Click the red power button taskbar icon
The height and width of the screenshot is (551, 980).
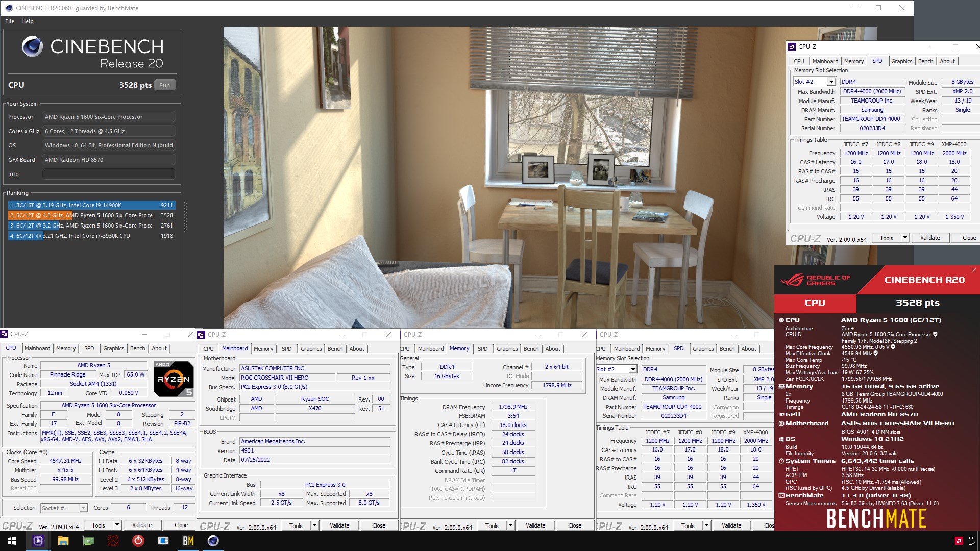tap(138, 541)
